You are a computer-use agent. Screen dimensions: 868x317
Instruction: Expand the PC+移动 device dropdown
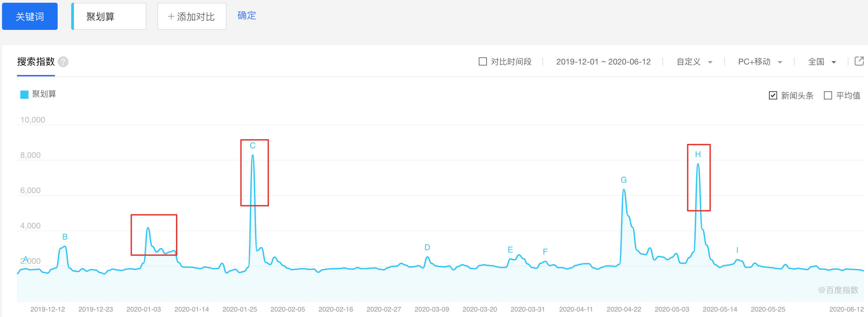[x=760, y=62]
